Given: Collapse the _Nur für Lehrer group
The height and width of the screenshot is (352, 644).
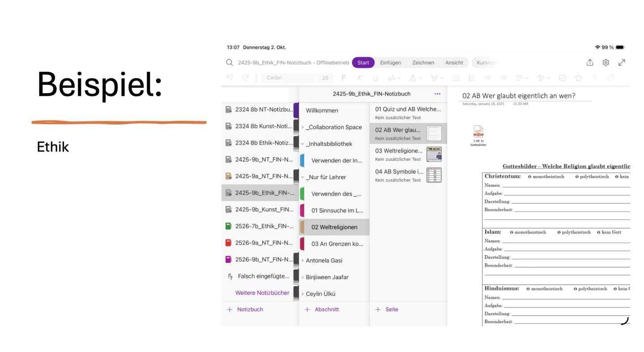Looking at the screenshot, I should click(x=302, y=177).
